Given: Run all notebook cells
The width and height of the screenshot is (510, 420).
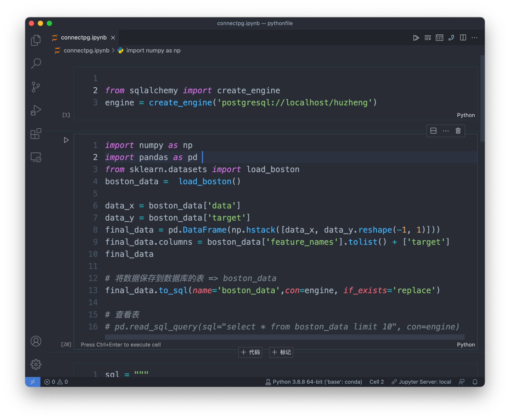Looking at the screenshot, I should (416, 38).
